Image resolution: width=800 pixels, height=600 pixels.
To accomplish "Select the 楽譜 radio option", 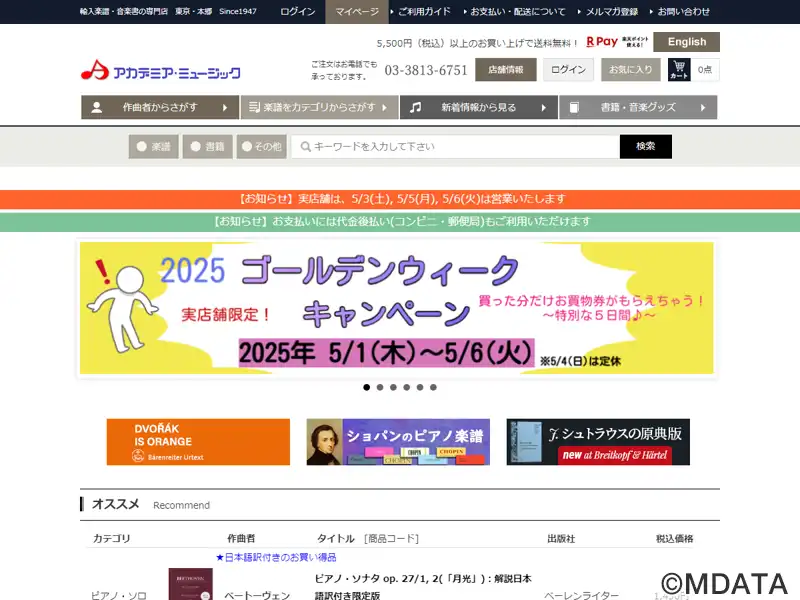I will (154, 147).
